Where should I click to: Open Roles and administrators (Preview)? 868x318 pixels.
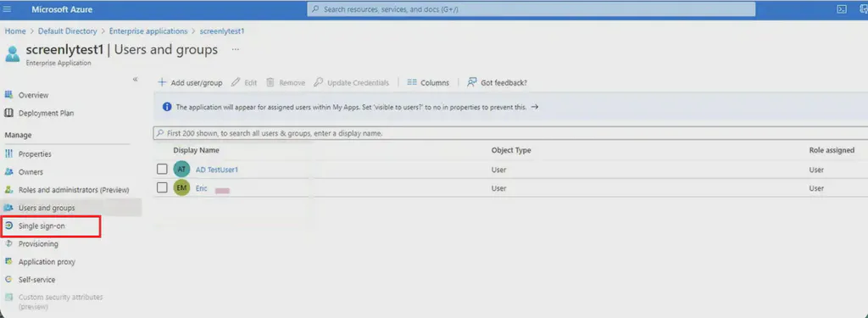[x=74, y=190]
